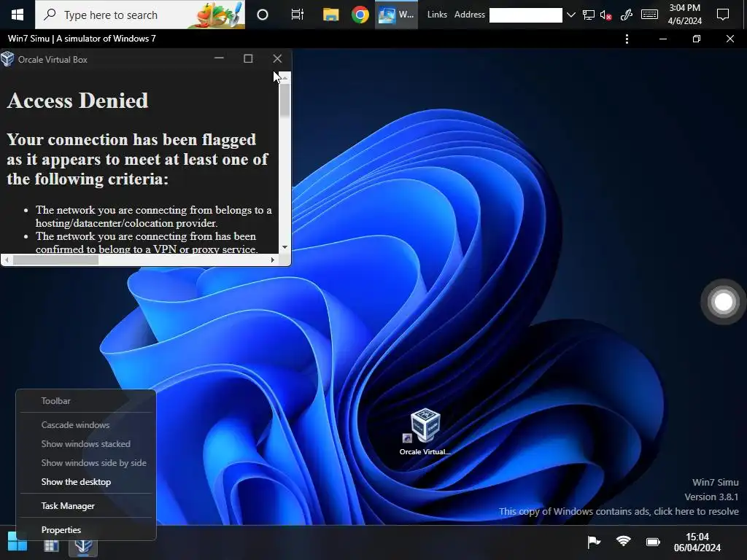This screenshot has width=747, height=560.
Task: Click the Access Denied heading
Action: (77, 101)
